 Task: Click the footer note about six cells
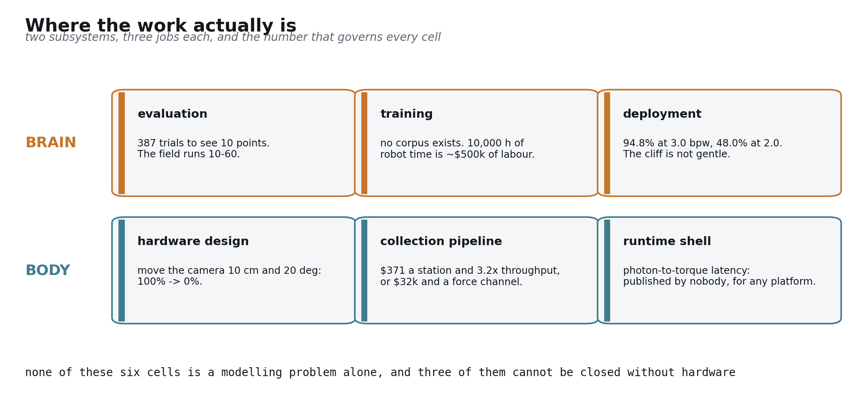[380, 372]
